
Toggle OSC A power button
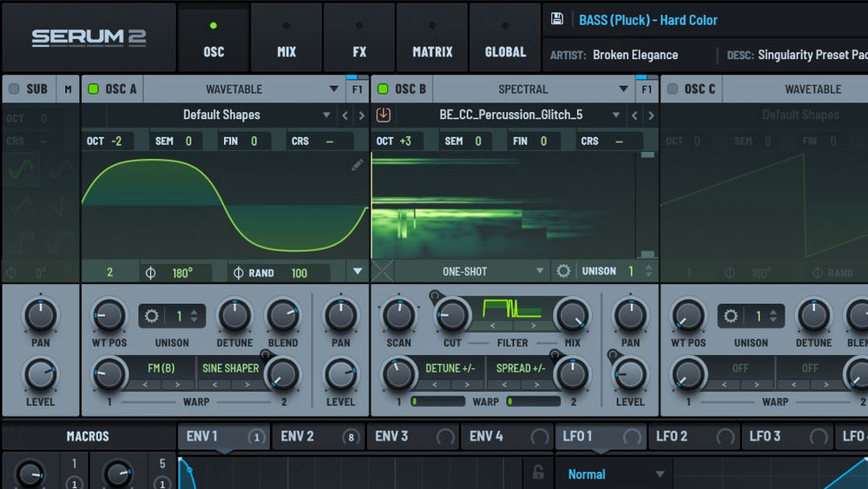tap(93, 89)
